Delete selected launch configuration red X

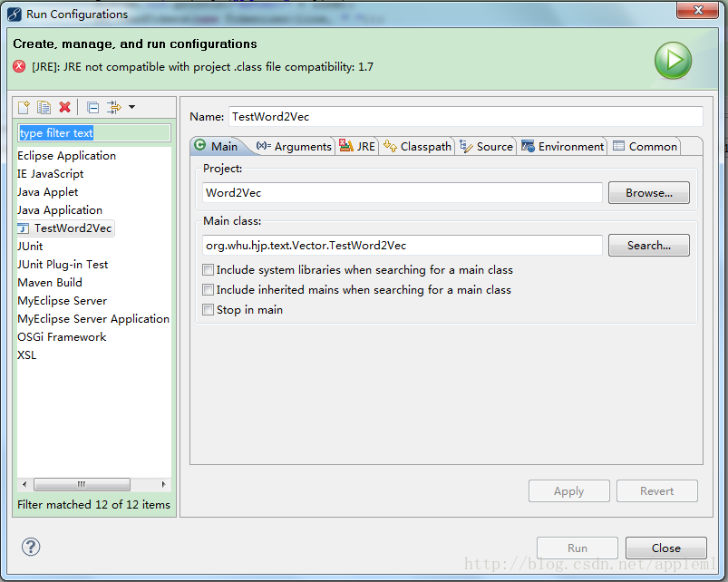(65, 107)
